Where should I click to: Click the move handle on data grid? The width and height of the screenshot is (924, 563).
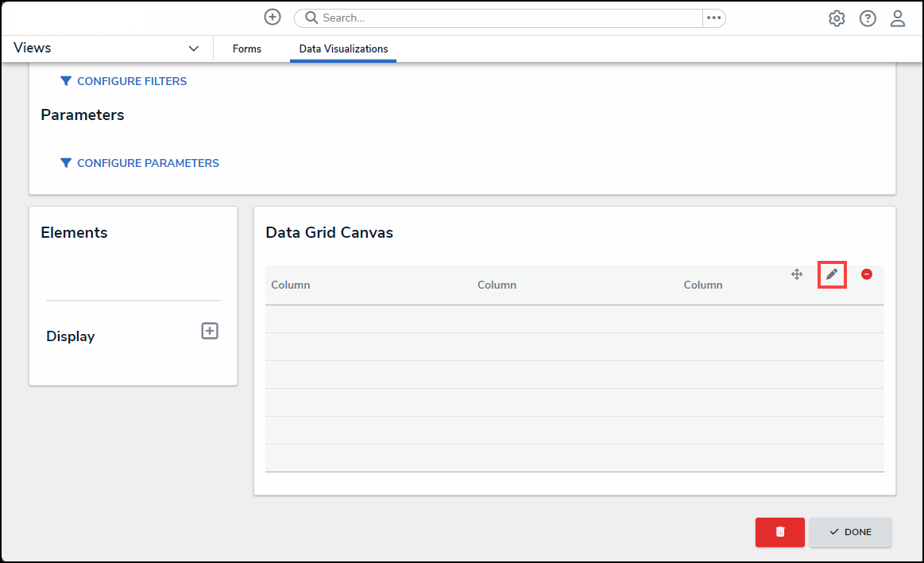[797, 274]
